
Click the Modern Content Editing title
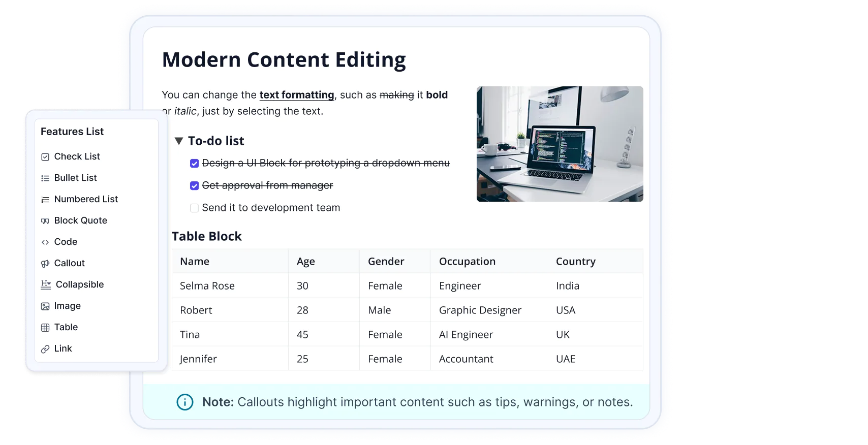coord(284,60)
